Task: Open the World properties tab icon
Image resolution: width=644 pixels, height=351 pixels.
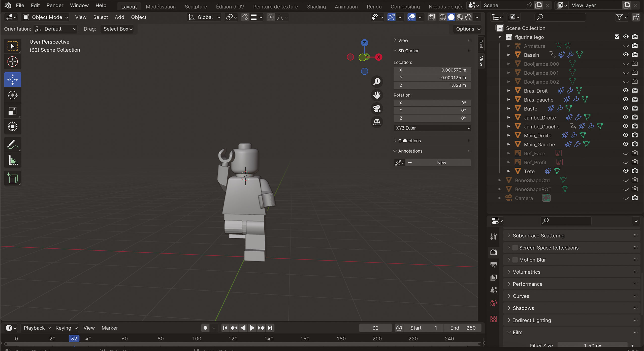Action: pos(493,303)
